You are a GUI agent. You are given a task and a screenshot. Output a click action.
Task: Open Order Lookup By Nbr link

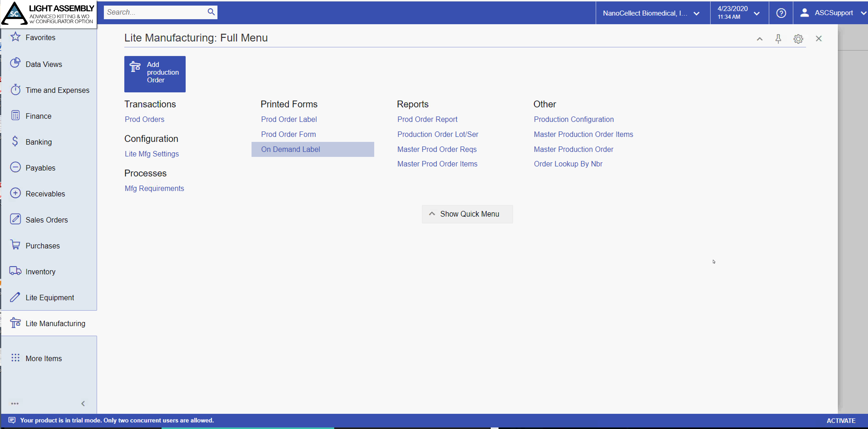[x=568, y=164]
